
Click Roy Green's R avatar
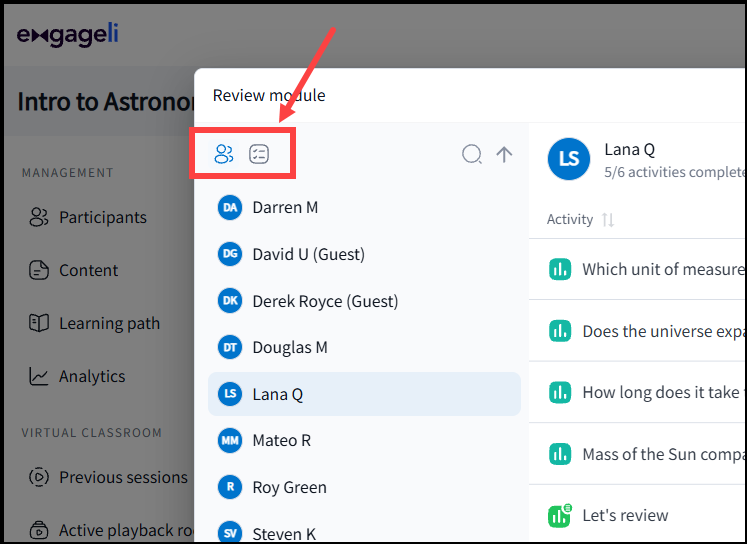230,487
